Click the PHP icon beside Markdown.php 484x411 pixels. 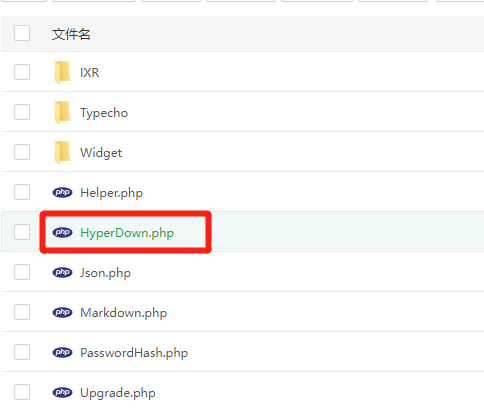[x=62, y=312]
